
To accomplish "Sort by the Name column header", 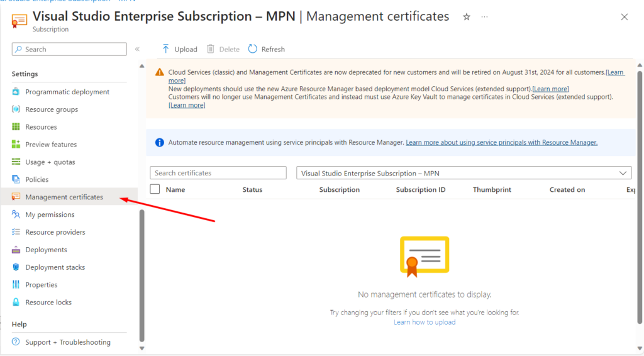I will coord(175,189).
